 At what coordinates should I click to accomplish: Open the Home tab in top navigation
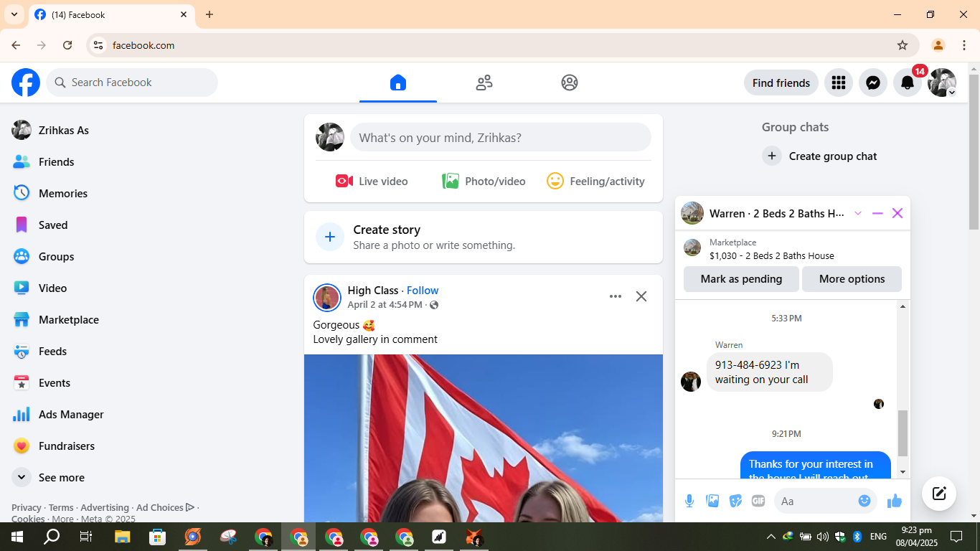coord(398,83)
